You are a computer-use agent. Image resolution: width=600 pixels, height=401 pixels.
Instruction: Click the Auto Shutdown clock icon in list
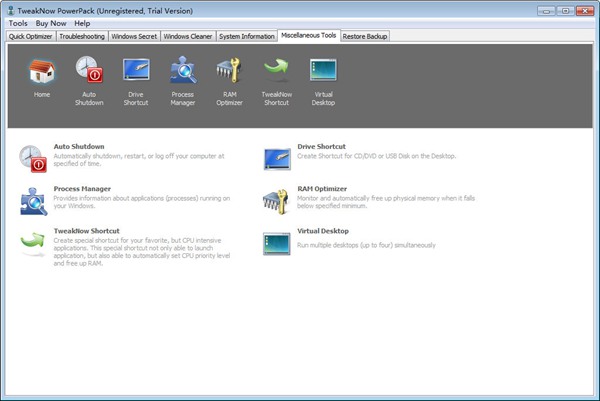(x=33, y=159)
